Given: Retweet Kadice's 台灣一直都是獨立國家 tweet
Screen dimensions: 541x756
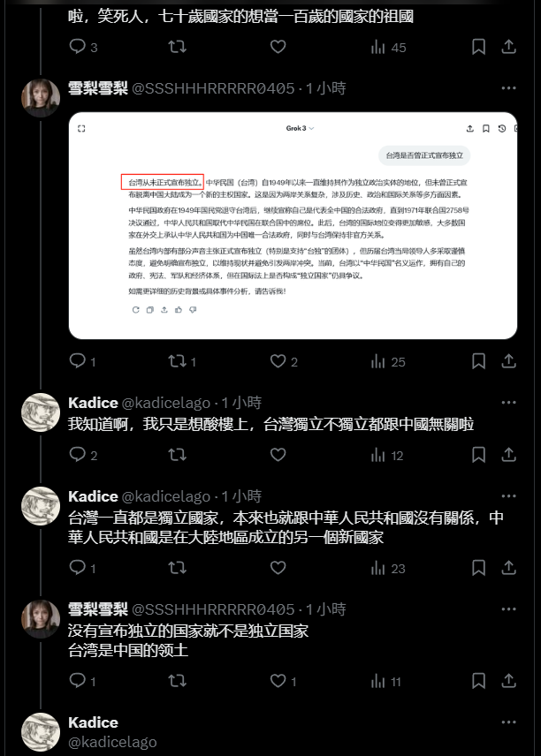Looking at the screenshot, I should (177, 568).
